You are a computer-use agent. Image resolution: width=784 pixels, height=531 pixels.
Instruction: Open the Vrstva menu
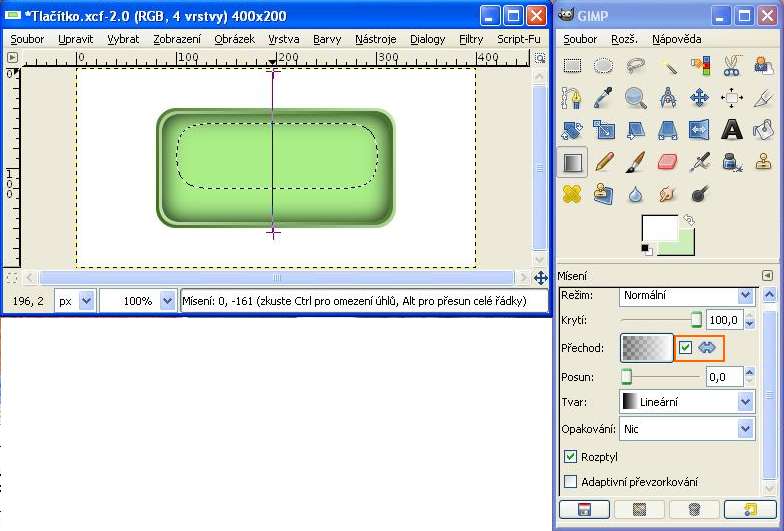click(284, 39)
